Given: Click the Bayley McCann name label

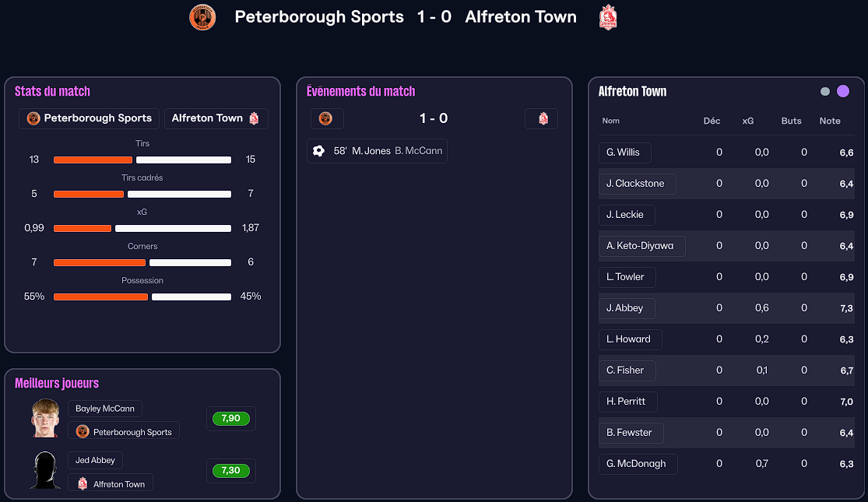Looking at the screenshot, I should pyautogui.click(x=105, y=409).
